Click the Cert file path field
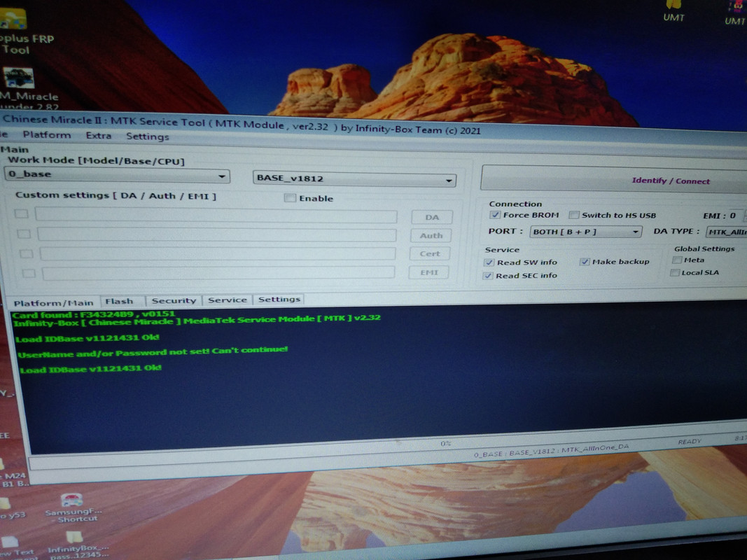 [217, 253]
